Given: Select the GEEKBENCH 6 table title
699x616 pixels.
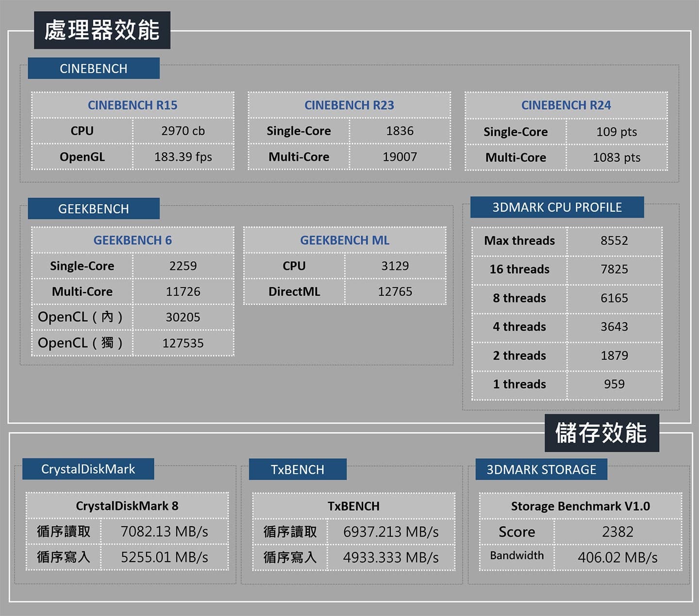Looking at the screenshot, I should (133, 240).
